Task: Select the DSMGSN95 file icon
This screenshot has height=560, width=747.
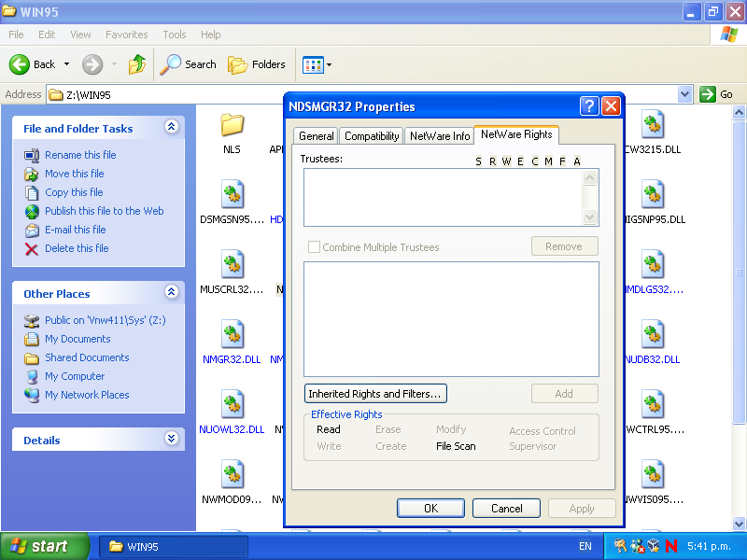Action: click(x=233, y=194)
